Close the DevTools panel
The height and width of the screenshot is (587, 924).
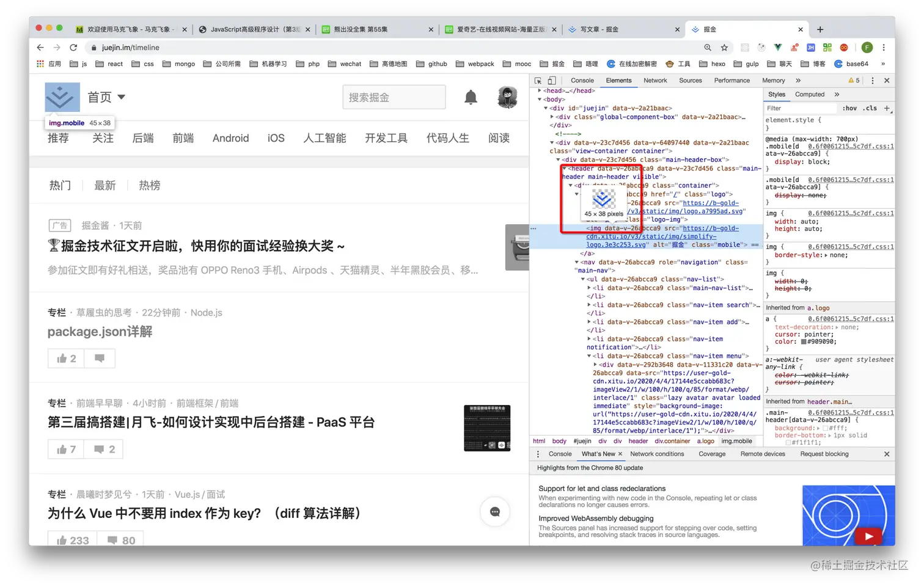887,81
